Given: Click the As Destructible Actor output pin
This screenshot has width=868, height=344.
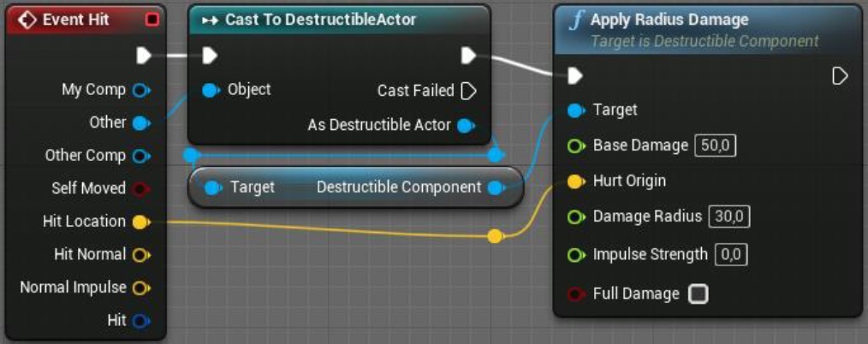Looking at the screenshot, I should tap(466, 126).
